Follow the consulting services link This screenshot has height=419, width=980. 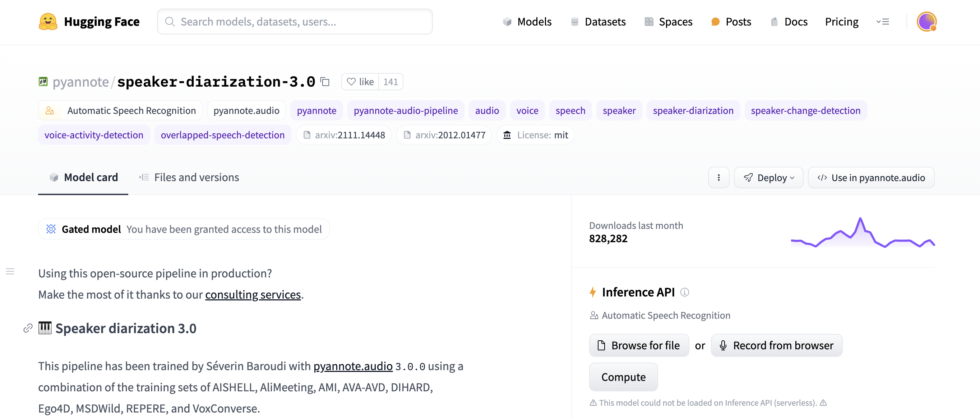pos(253,295)
